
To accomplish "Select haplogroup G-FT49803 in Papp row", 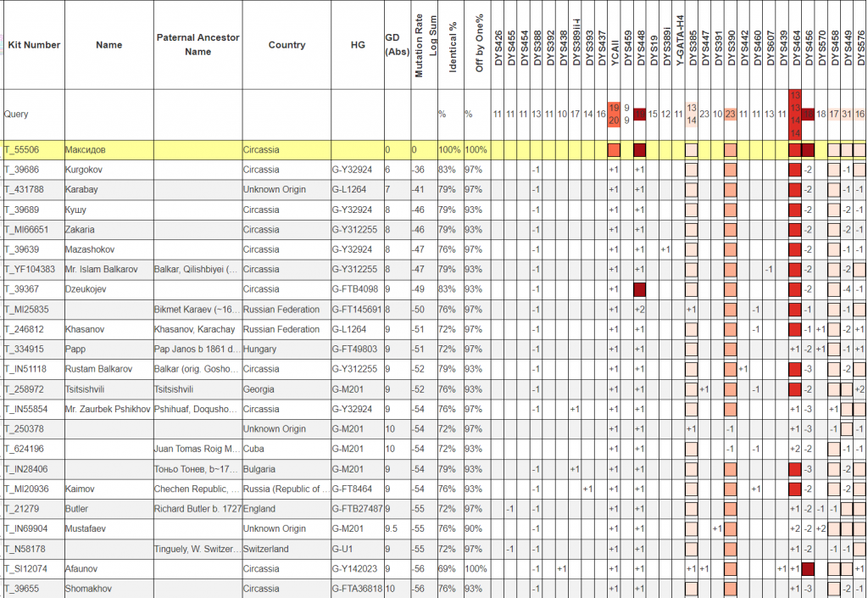I will point(355,349).
